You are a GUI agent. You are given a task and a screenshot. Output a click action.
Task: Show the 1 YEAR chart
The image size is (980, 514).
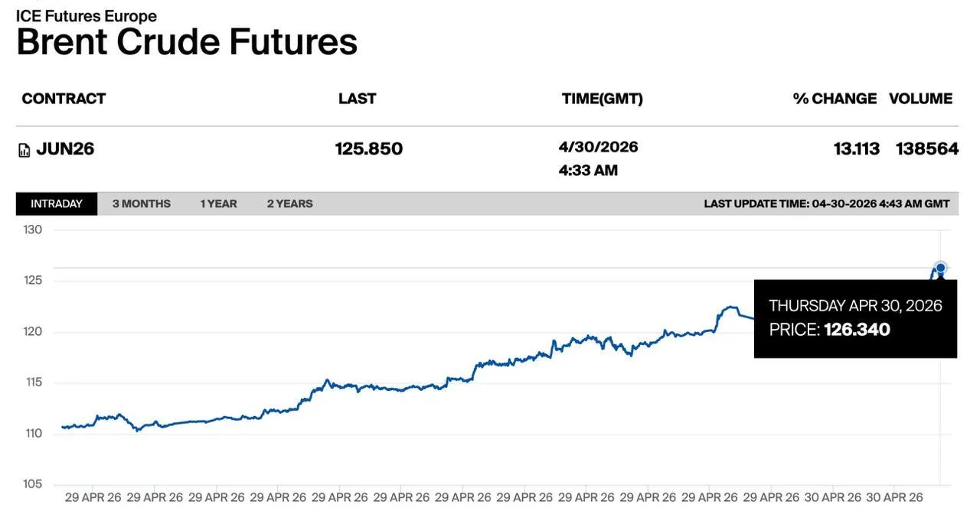pos(218,203)
